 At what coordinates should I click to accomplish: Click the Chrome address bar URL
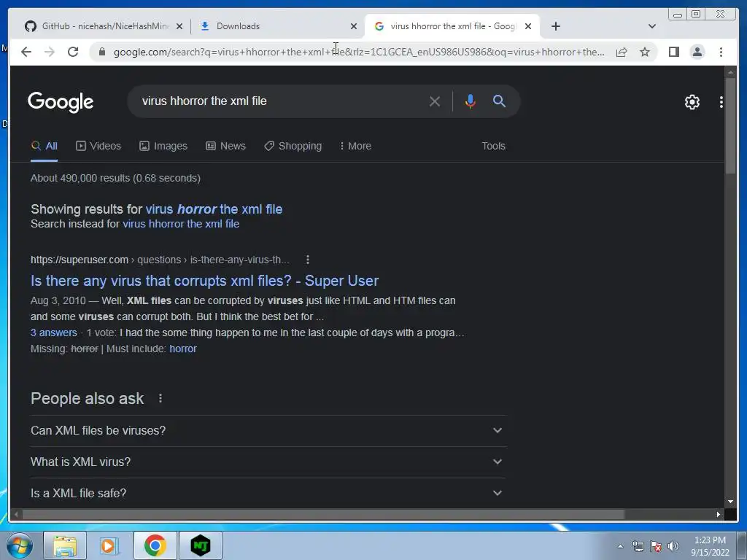pos(359,52)
